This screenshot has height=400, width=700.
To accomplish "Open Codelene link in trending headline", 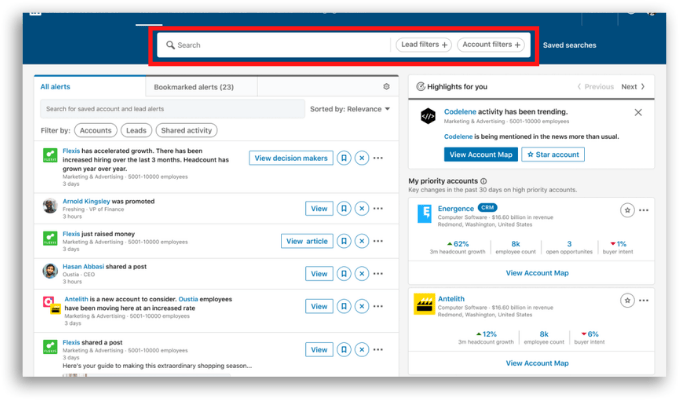I will (x=460, y=112).
